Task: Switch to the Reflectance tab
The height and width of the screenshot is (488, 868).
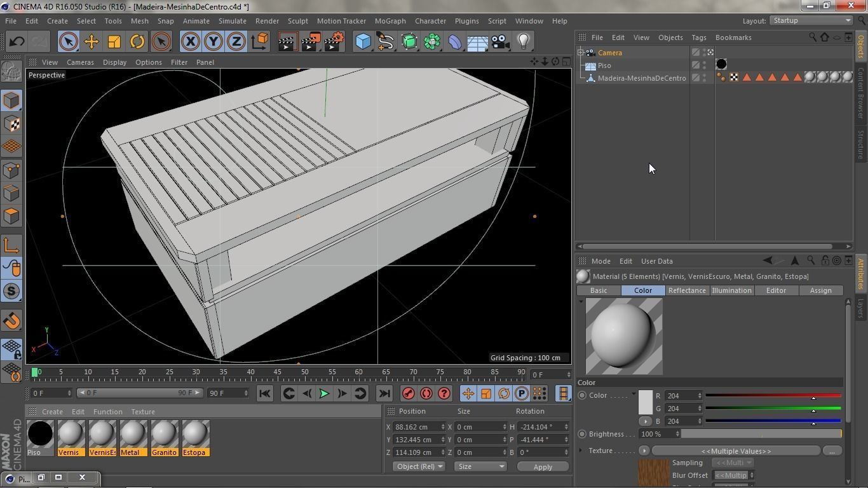Action: click(x=687, y=290)
